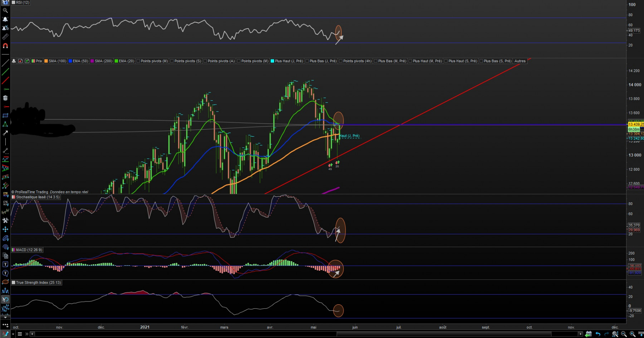The height and width of the screenshot is (338, 644).
Task: Open the Stochastique lissé (14 3 5) label
Action: (35, 197)
